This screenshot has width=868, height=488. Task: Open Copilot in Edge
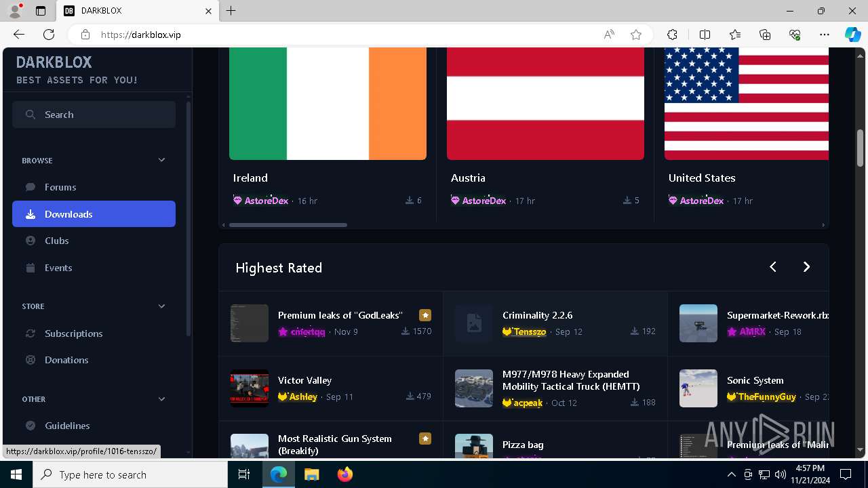coord(852,35)
